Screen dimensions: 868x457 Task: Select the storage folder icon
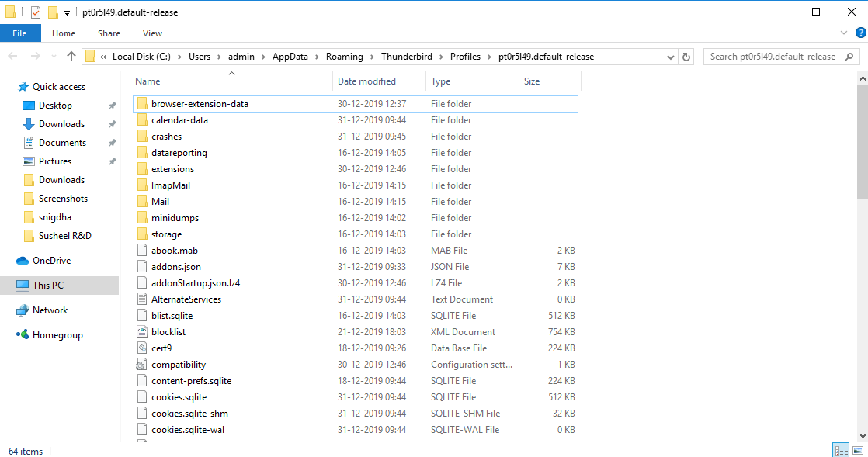click(142, 234)
